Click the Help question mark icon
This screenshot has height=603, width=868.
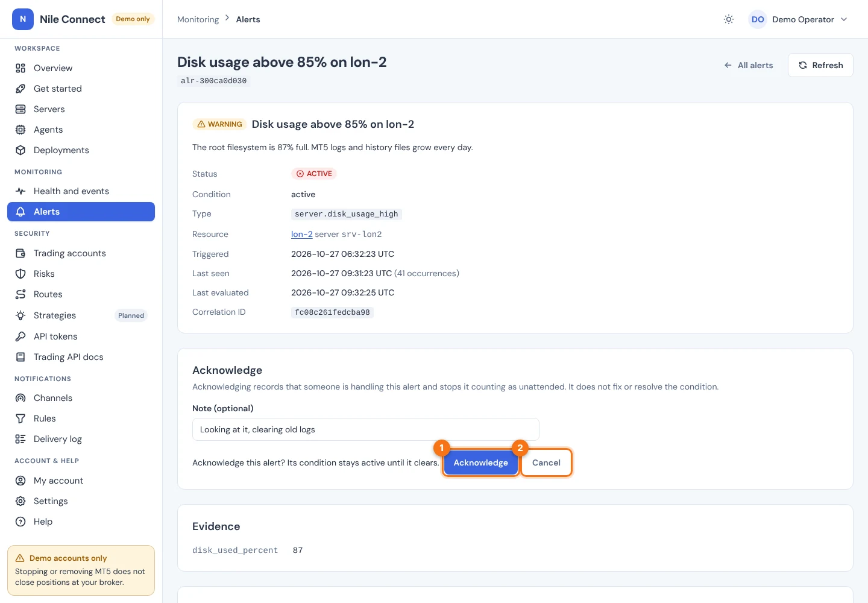point(20,522)
